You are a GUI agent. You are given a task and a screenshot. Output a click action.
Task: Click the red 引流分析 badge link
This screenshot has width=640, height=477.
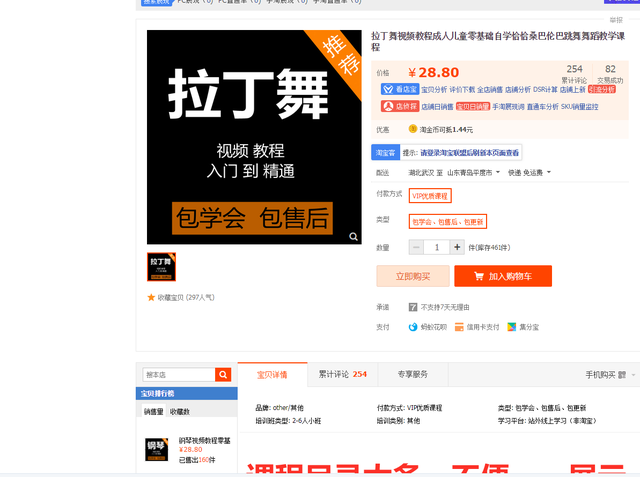(602, 89)
